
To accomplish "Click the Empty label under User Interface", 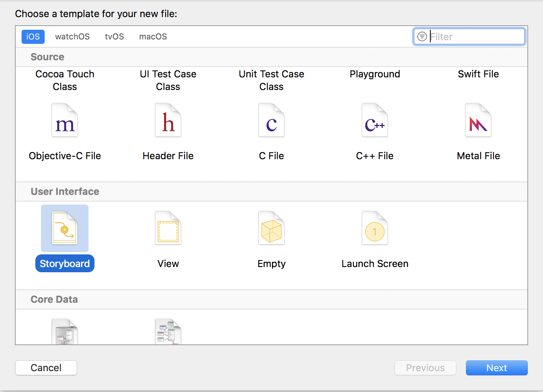I will (x=271, y=264).
